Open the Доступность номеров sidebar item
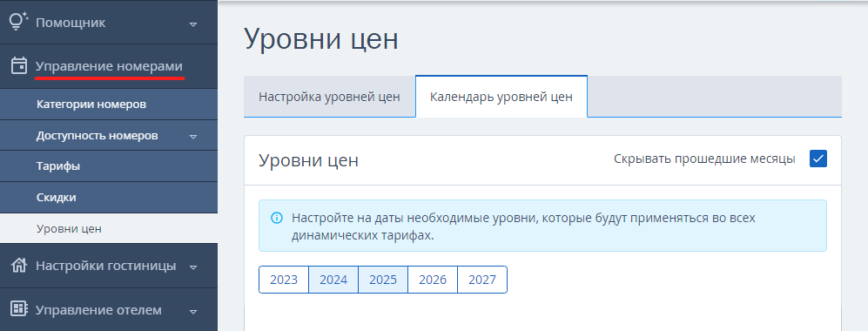Image resolution: width=868 pixels, height=331 pixels. [109, 135]
